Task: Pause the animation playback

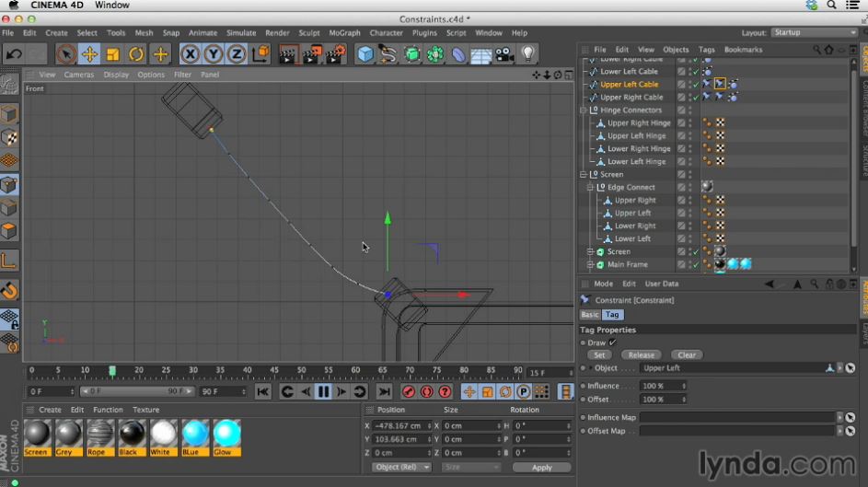Action: (323, 392)
